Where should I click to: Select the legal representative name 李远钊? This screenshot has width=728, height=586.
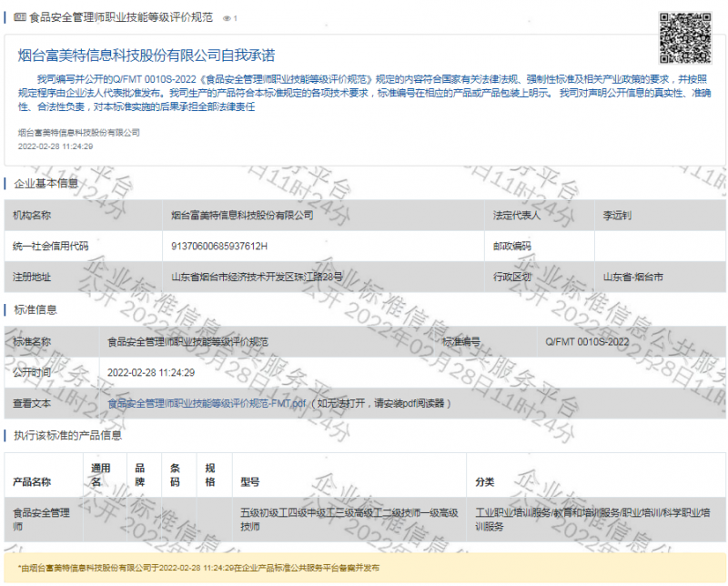(x=617, y=215)
